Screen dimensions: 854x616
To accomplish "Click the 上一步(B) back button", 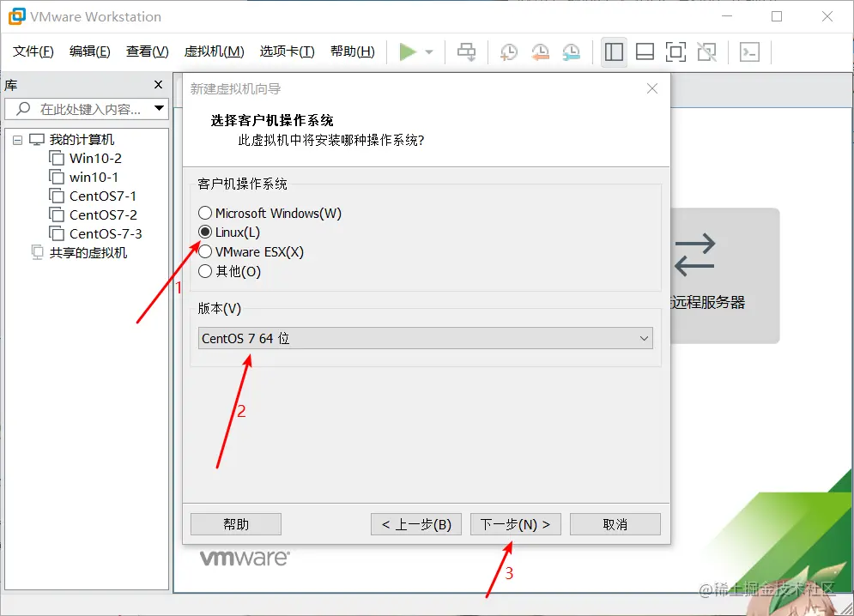I will (416, 524).
